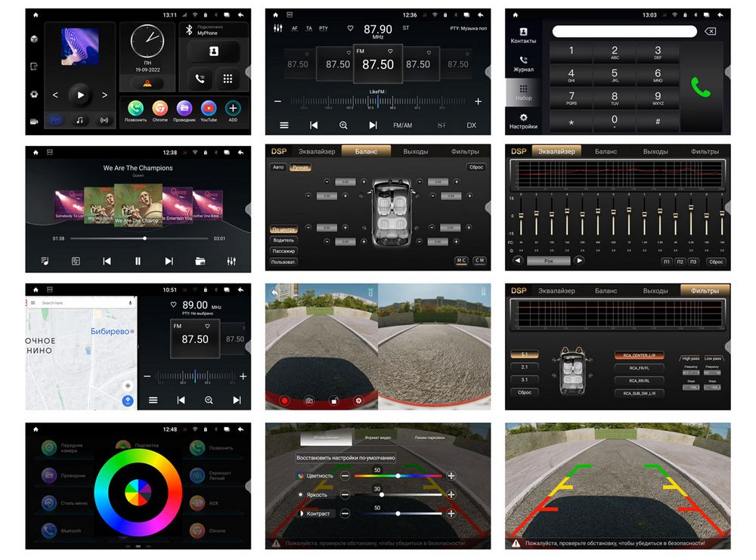Select the 2.1 speaker configuration
Viewport: 756px width, 560px height.
click(x=525, y=367)
